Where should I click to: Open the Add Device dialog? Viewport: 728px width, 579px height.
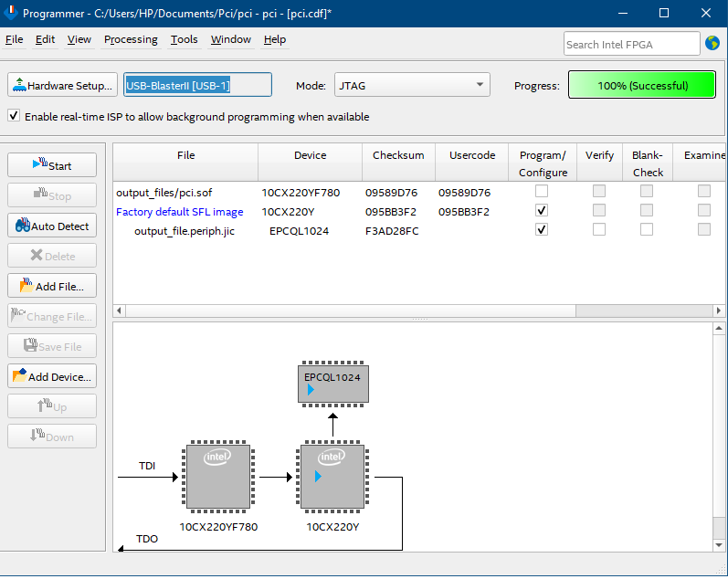click(x=52, y=376)
